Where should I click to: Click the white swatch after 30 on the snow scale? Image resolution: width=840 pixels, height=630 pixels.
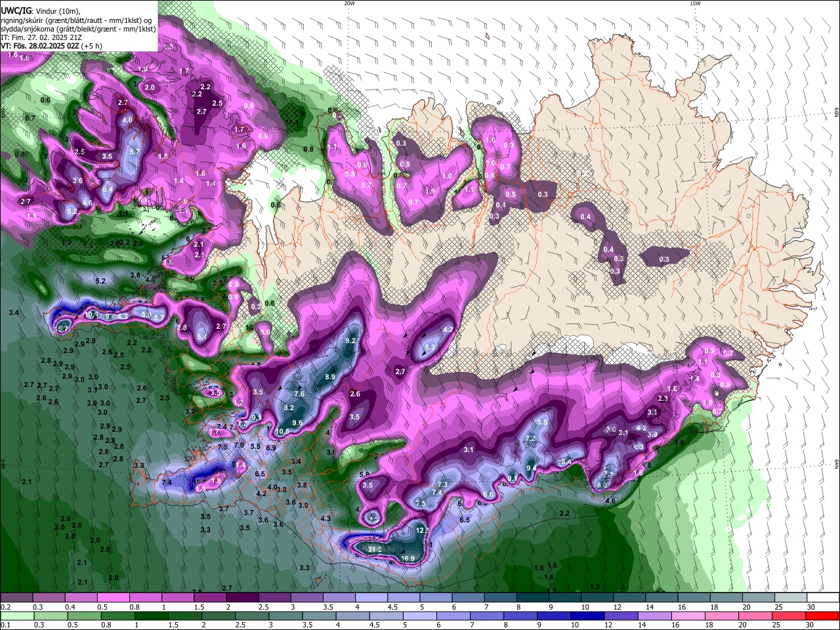click(x=822, y=597)
